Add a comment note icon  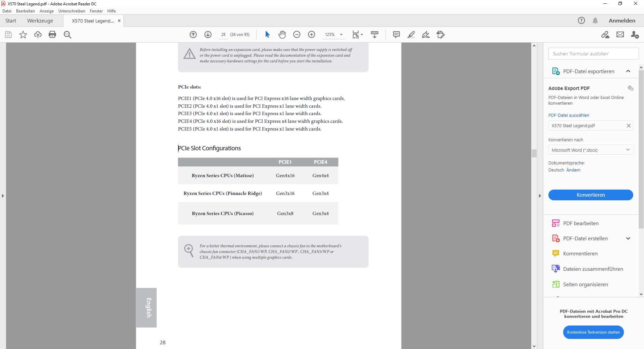(x=396, y=35)
